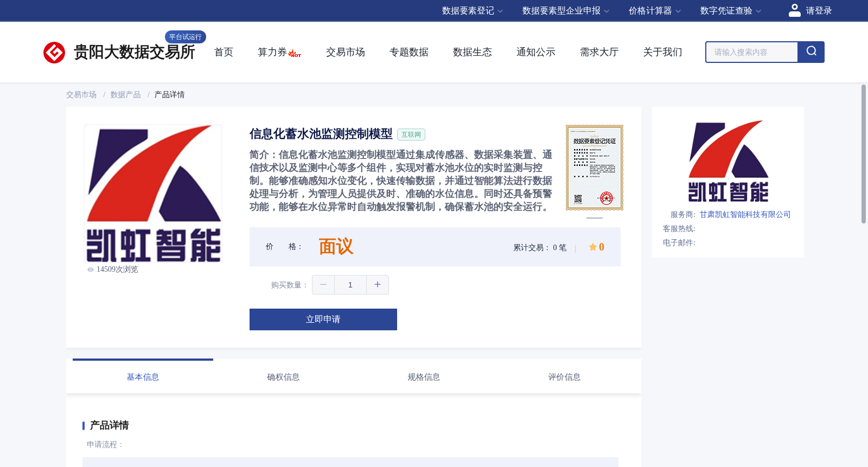The height and width of the screenshot is (467, 868).
Task: Click the 客服热线 label
Action: click(x=679, y=229)
